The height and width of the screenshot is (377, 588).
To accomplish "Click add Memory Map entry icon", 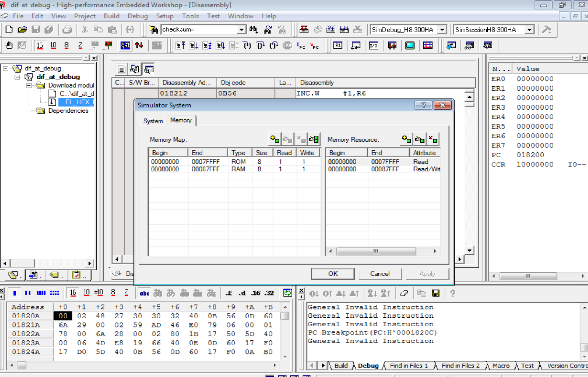I will [275, 139].
